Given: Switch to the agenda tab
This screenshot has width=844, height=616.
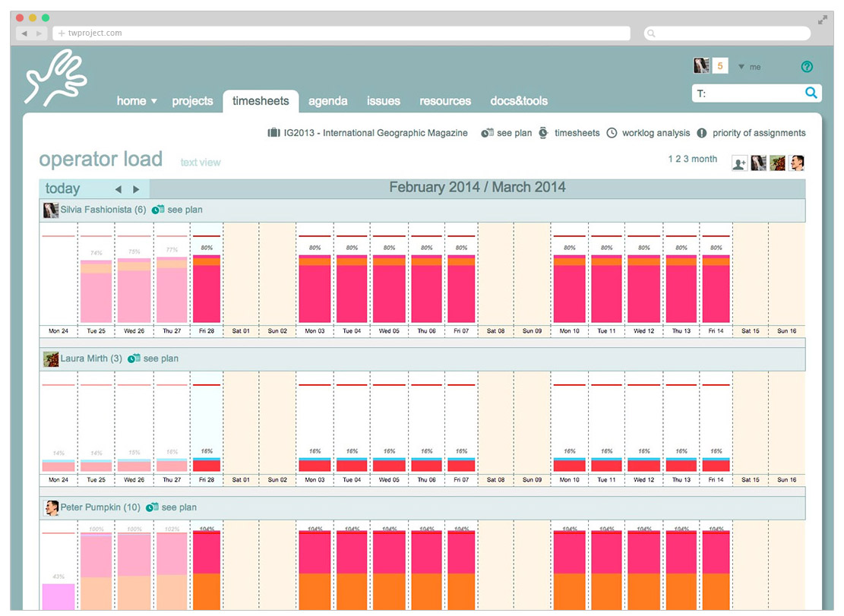Looking at the screenshot, I should [x=328, y=101].
